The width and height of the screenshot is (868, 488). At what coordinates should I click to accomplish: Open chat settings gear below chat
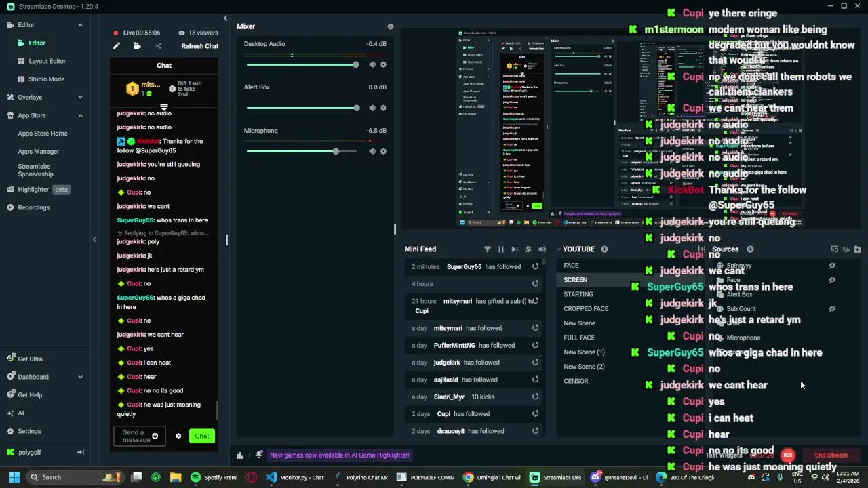178,436
